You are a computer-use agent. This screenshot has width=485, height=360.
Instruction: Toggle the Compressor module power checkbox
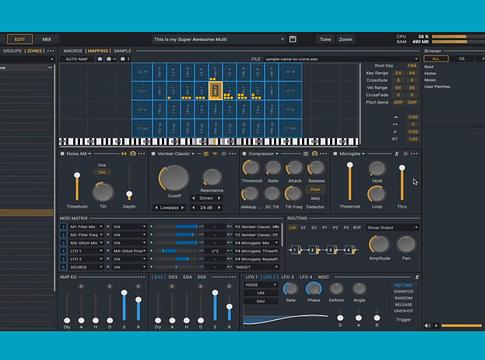244,154
